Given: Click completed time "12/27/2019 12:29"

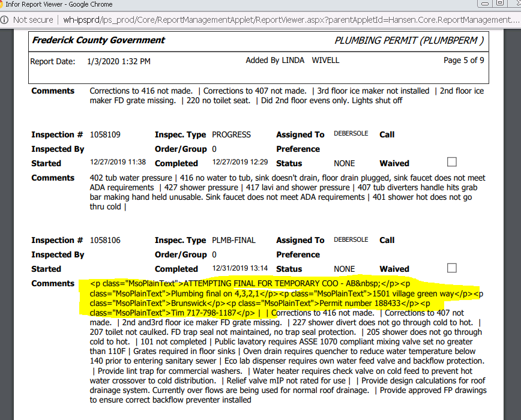Looking at the screenshot, I should coord(240,162).
